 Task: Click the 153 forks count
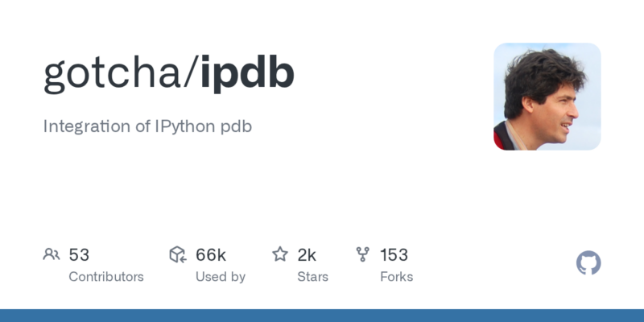394,255
